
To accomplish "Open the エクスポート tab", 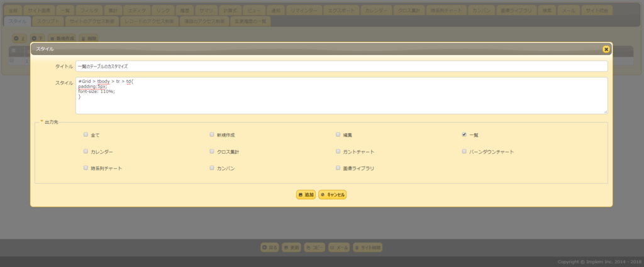I will point(341,10).
